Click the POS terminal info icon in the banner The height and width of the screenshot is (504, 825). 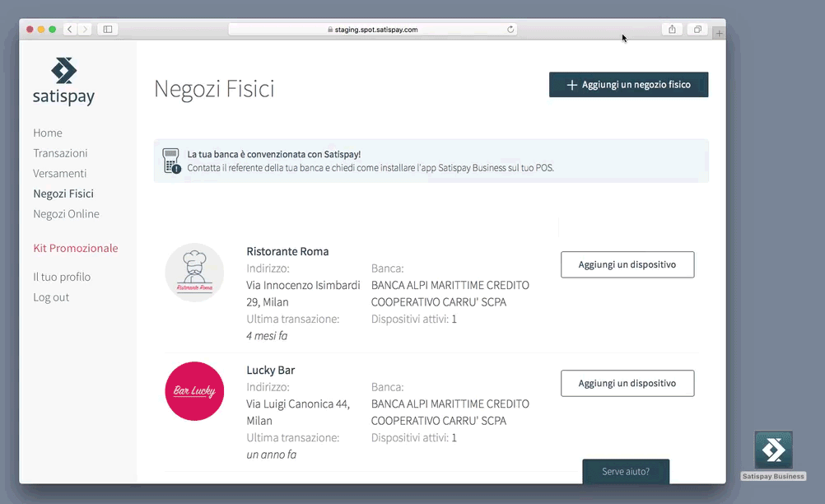point(171,161)
